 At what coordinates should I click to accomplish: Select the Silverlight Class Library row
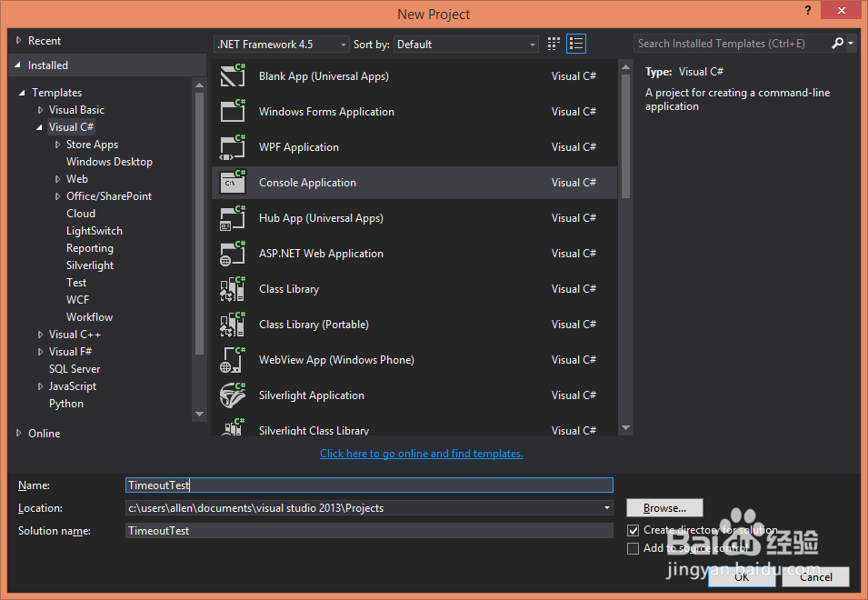pyautogui.click(x=414, y=427)
